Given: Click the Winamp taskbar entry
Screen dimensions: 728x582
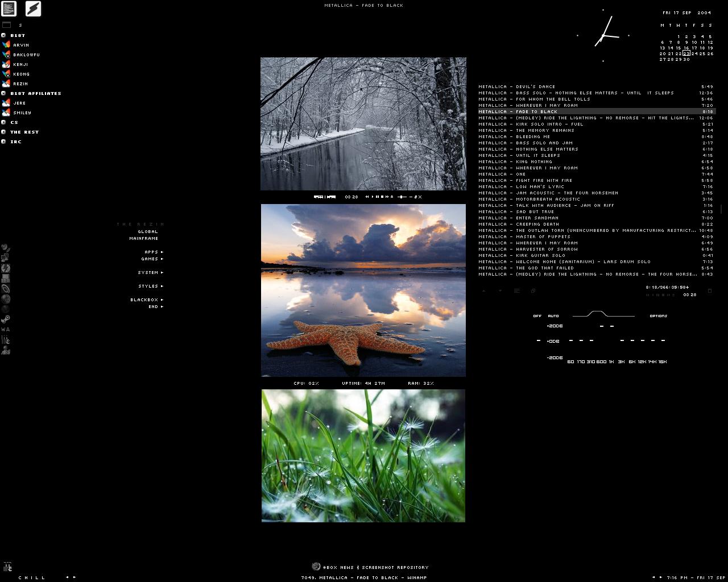Looking at the screenshot, I should (364, 577).
